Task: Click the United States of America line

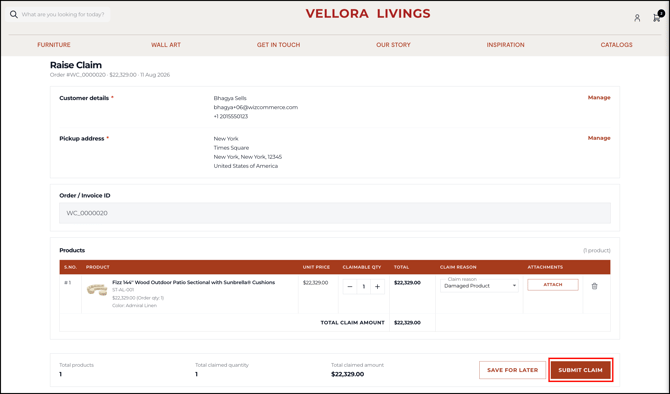Action: tap(246, 166)
